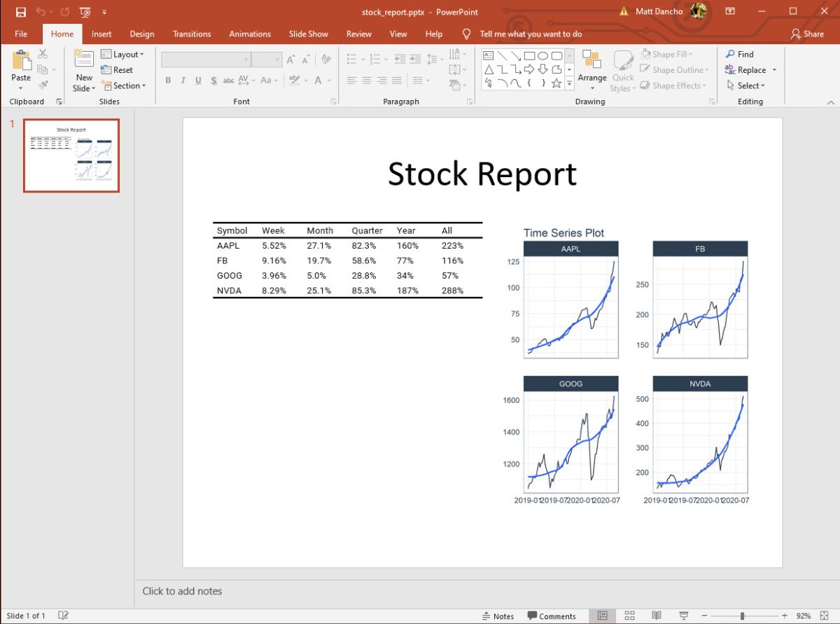Open the Shape Outline dropdown
The height and width of the screenshot is (624, 840).
click(x=674, y=70)
